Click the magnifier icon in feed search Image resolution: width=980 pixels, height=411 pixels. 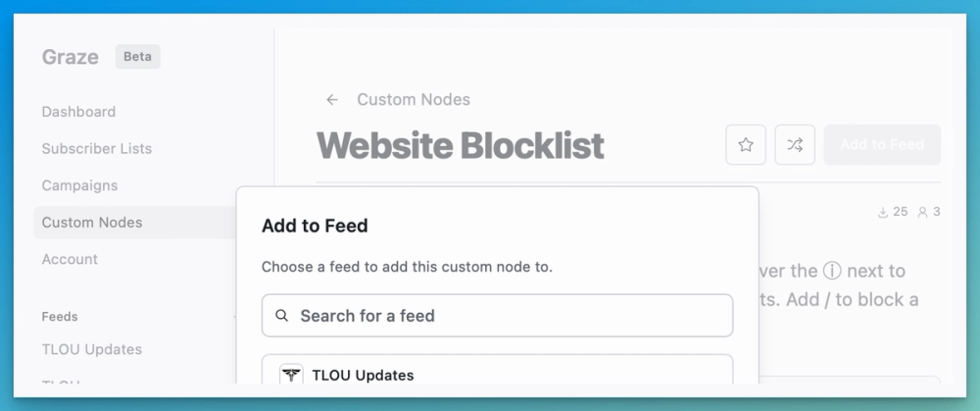[282, 316]
